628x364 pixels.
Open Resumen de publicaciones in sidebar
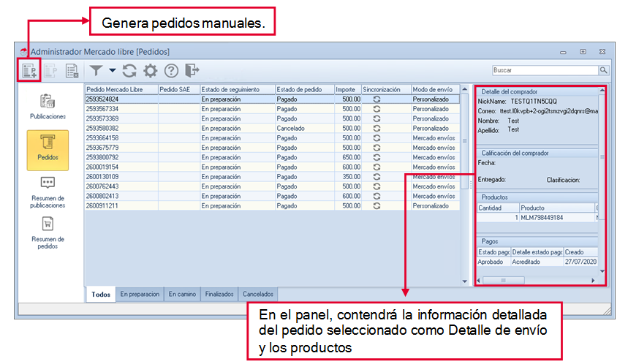[48, 193]
